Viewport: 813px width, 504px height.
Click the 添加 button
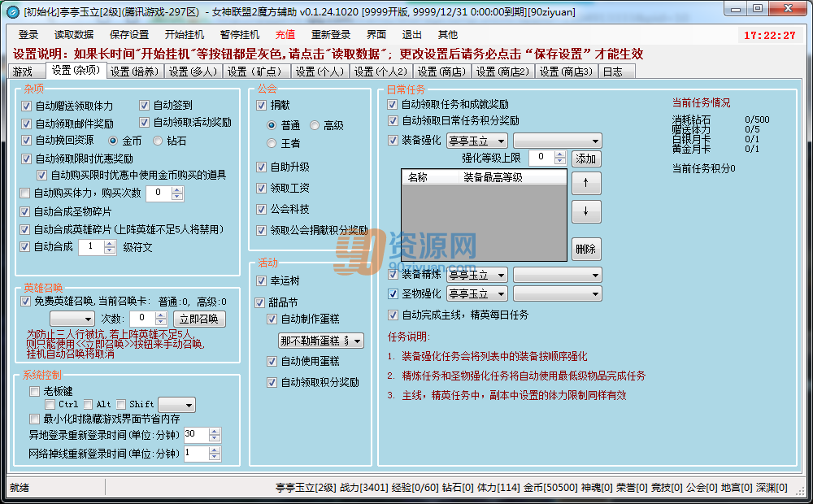click(x=586, y=159)
